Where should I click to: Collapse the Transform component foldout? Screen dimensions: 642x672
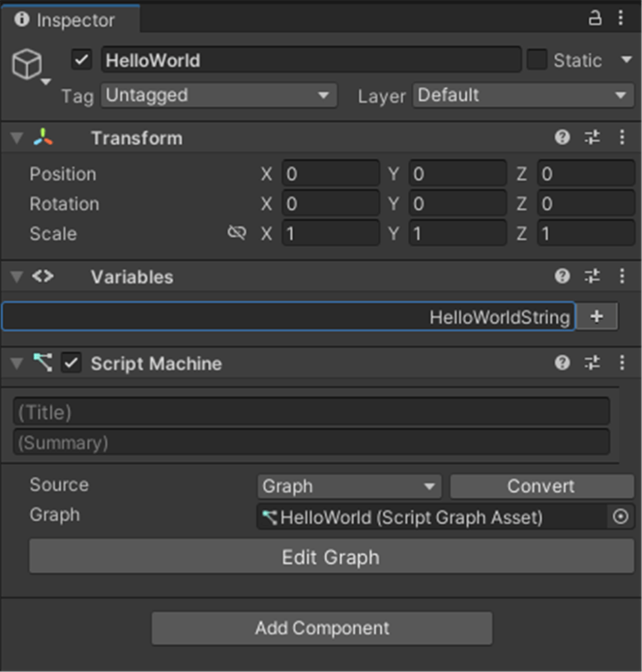17,138
